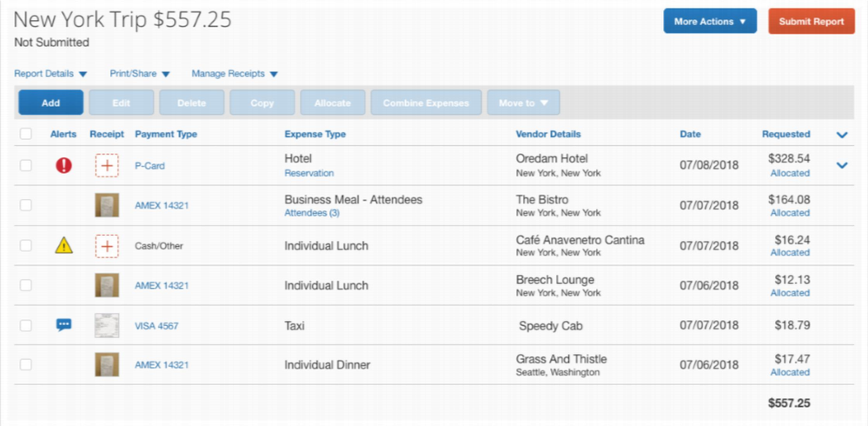Screen dimensions: 868x426
Task: Submit the expense report
Action: click(x=812, y=22)
